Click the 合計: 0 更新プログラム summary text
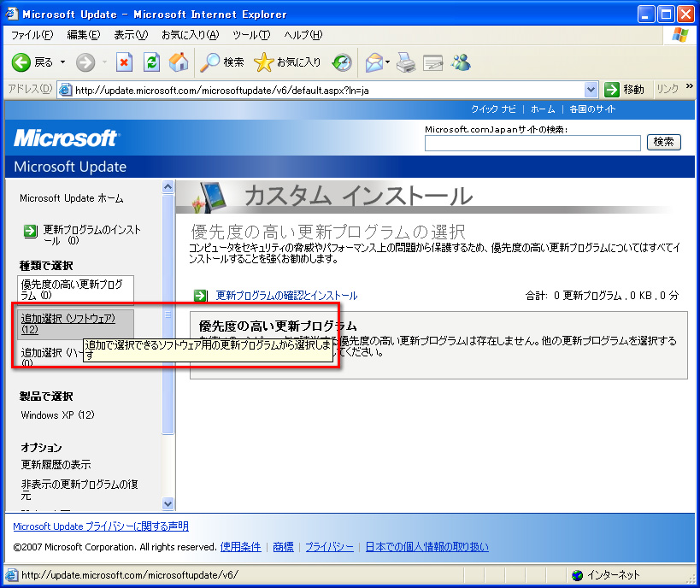700x588 pixels. click(603, 296)
